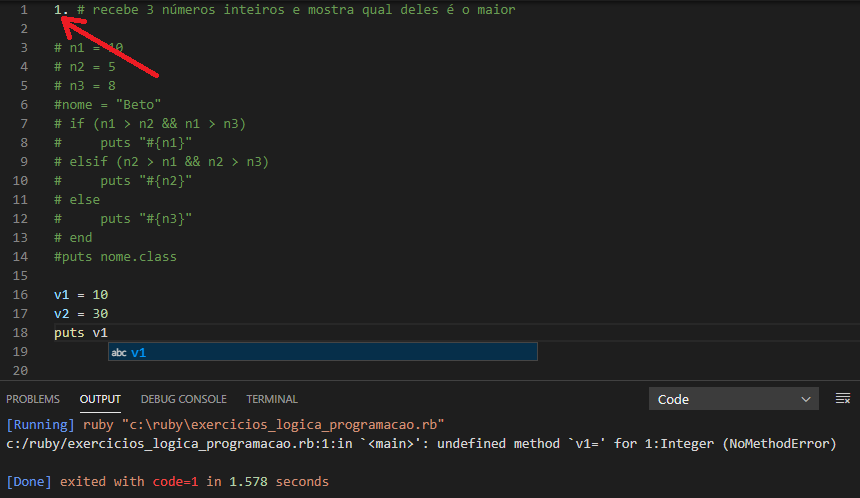This screenshot has width=860, height=498.
Task: Open the DEBUG CONSOLE tab
Action: [183, 399]
